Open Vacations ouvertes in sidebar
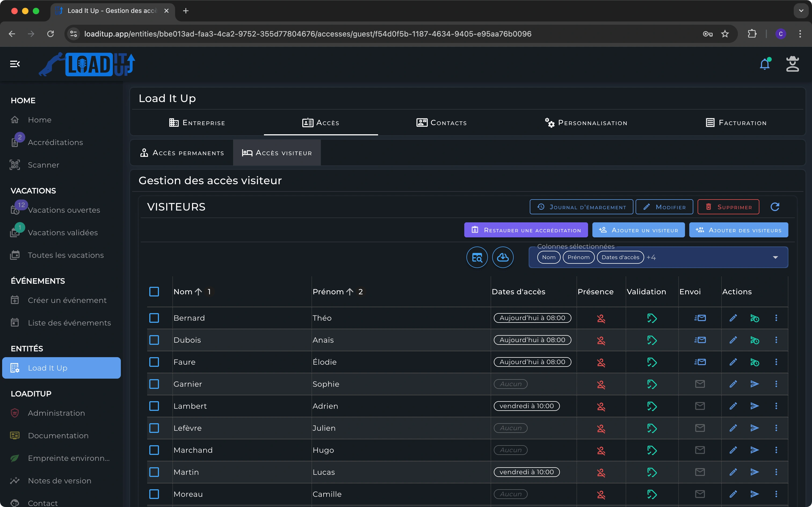This screenshot has height=507, width=812. tap(64, 210)
